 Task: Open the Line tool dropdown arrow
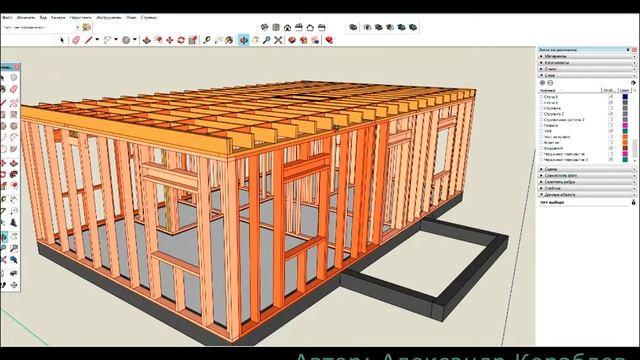tap(97, 40)
